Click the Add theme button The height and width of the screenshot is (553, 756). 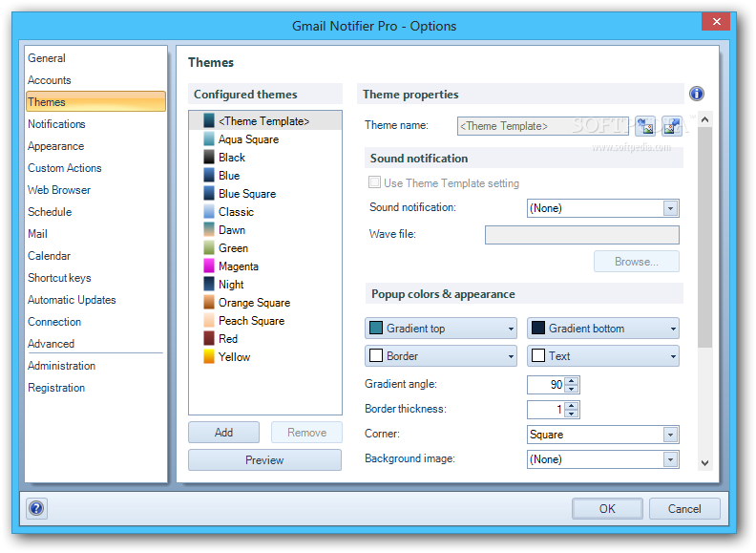(x=223, y=433)
